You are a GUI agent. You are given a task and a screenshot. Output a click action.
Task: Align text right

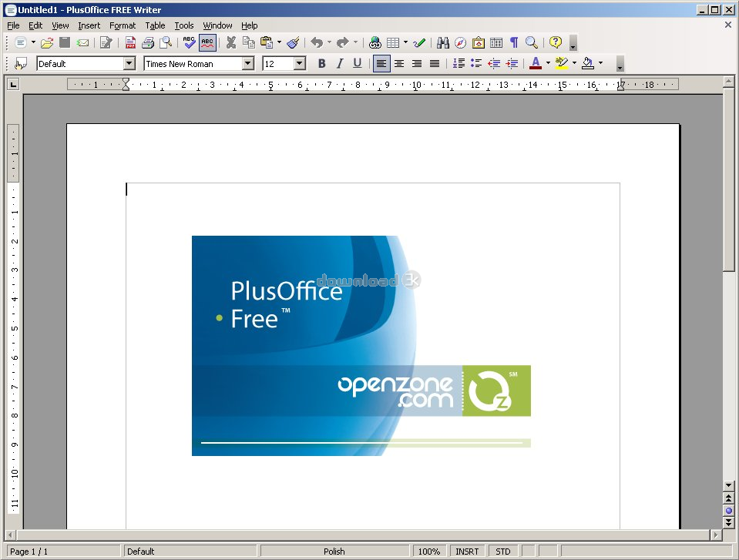click(417, 64)
